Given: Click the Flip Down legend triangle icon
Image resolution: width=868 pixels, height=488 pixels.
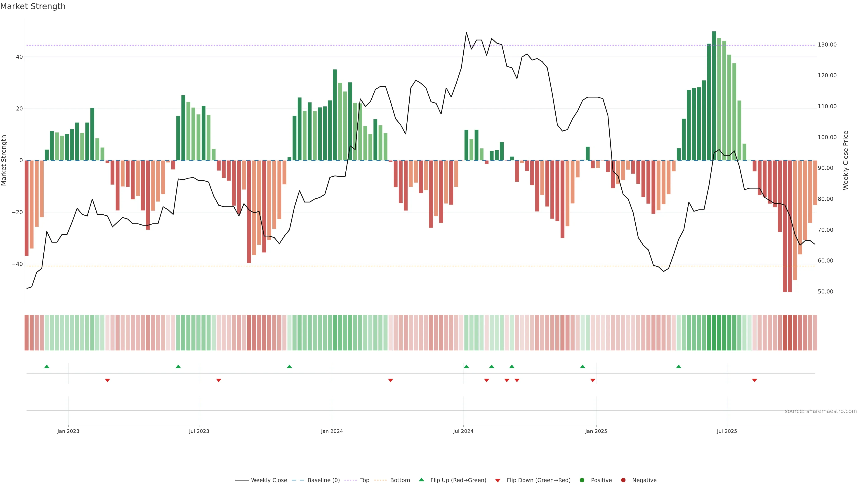Looking at the screenshot, I should click(x=498, y=481).
